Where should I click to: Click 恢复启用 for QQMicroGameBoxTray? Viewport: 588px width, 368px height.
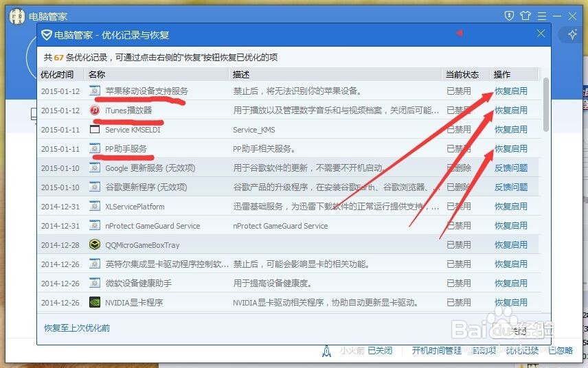[x=511, y=245]
